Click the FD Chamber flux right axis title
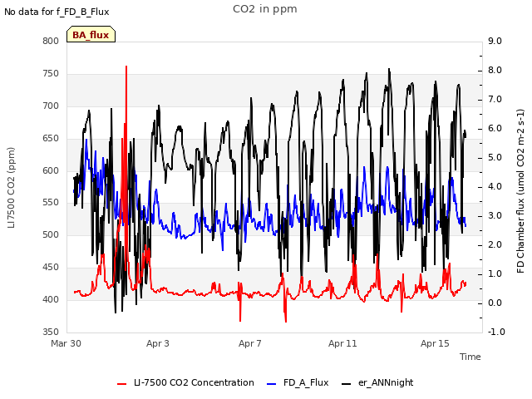Image resolution: width=532 pixels, height=399 pixels. 520,191
